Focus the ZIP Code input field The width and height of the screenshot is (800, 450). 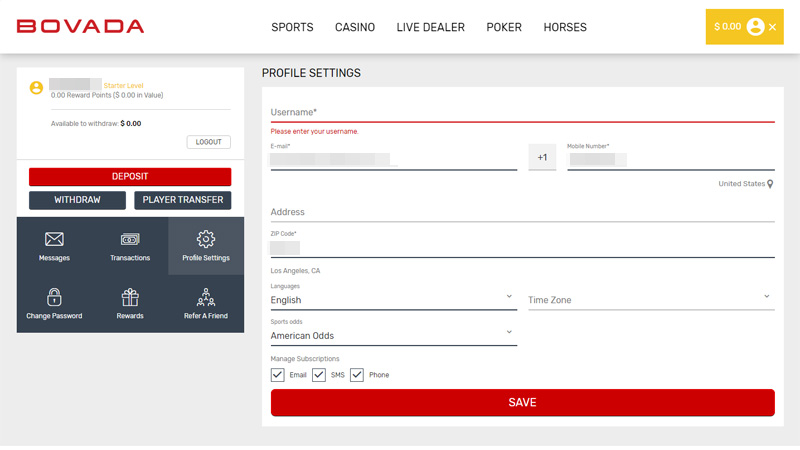tap(522, 248)
